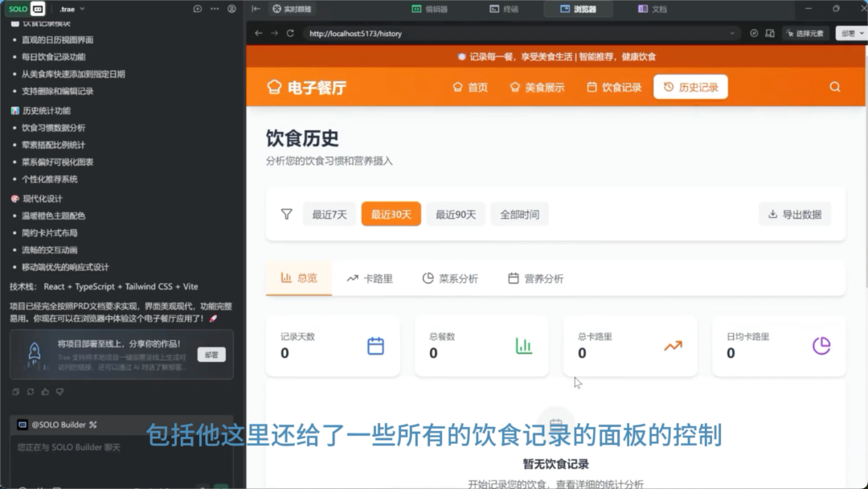Click the 暂无饮食记录 empty state text

556,464
